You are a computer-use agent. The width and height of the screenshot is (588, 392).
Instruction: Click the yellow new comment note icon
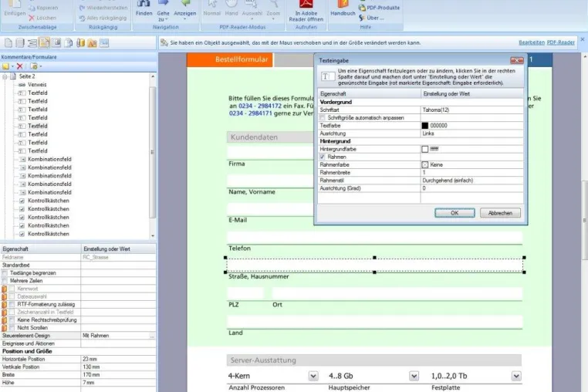pos(5,66)
